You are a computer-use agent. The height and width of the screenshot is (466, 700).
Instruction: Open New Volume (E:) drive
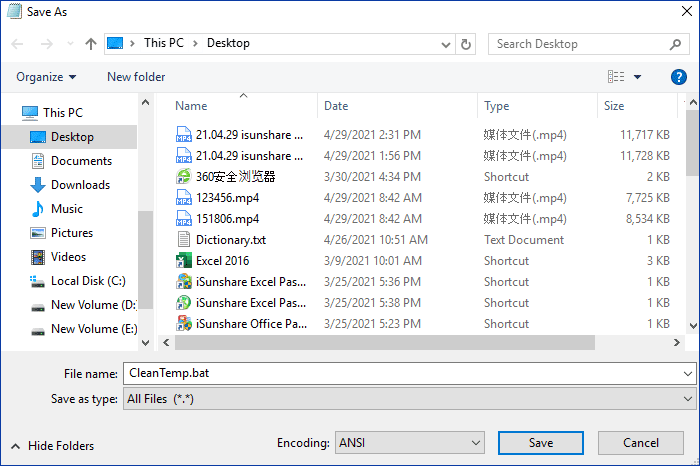point(84,329)
